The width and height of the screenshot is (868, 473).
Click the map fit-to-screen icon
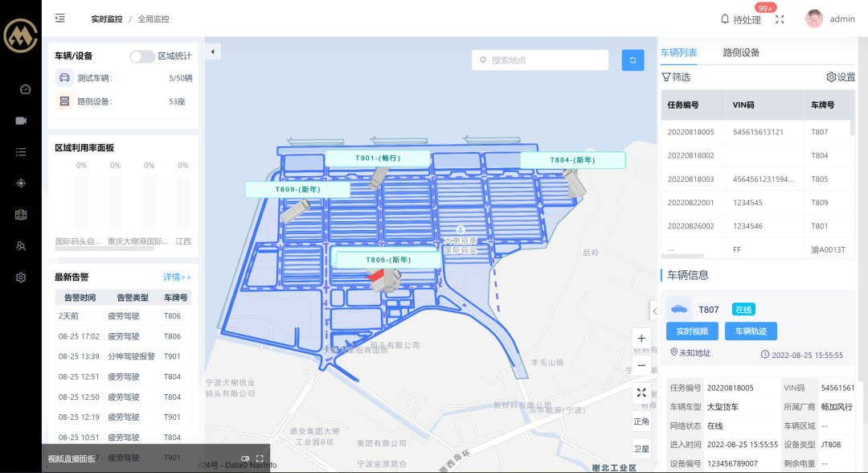click(x=641, y=393)
